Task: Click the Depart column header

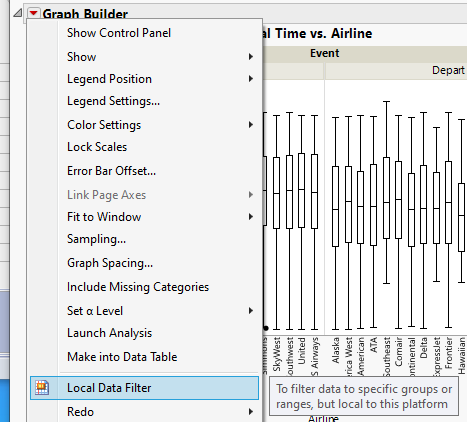Action: (448, 70)
